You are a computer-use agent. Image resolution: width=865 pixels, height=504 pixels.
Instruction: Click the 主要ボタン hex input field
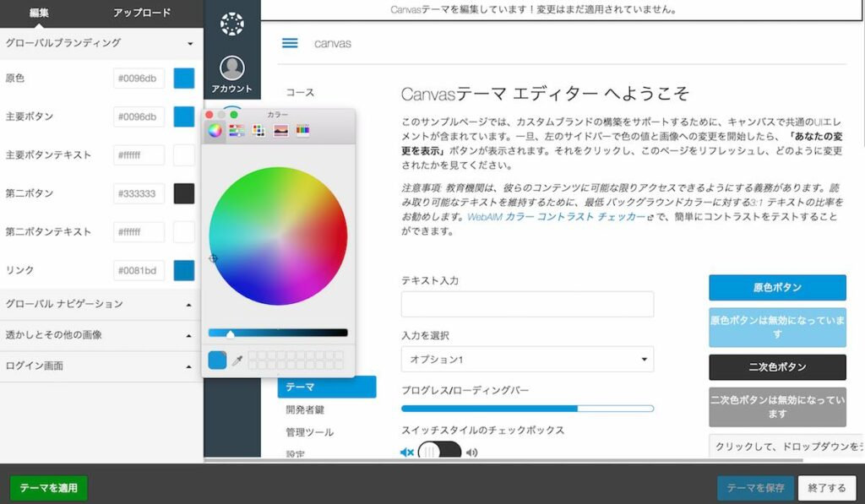pyautogui.click(x=139, y=117)
